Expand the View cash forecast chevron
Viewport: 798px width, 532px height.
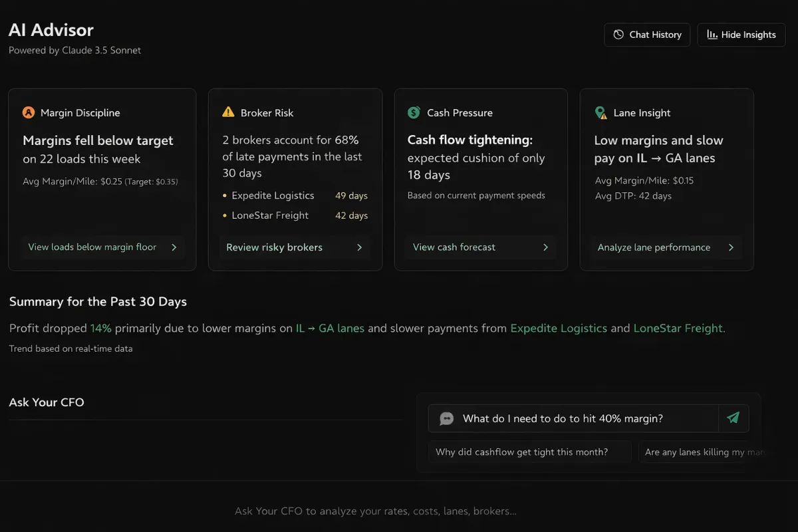click(x=545, y=247)
